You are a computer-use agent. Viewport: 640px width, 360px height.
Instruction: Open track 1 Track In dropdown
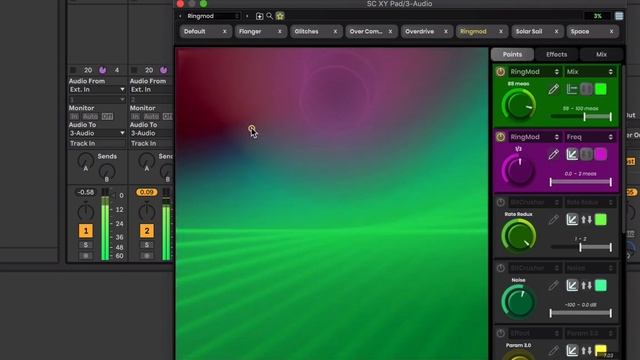(97, 143)
